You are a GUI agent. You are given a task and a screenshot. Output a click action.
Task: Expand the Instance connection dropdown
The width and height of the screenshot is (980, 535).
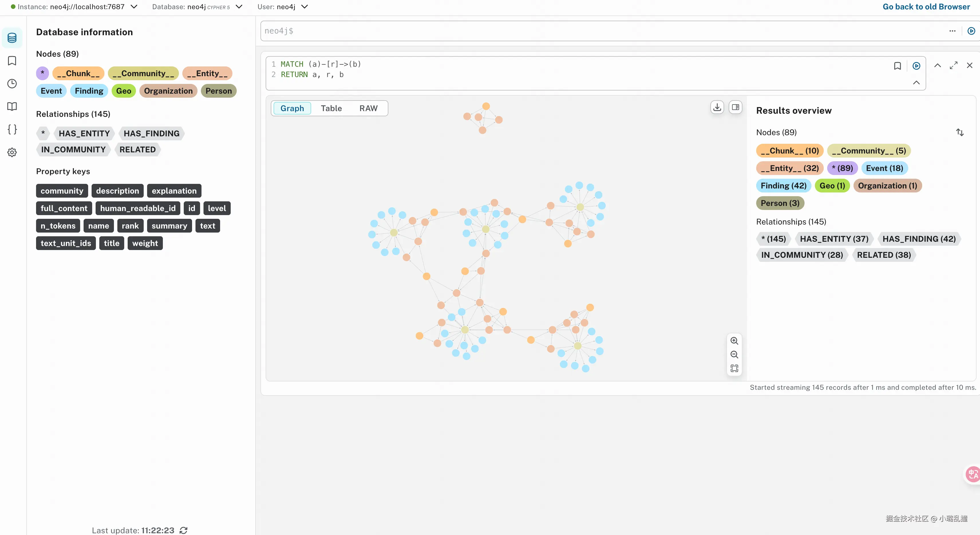[134, 7]
